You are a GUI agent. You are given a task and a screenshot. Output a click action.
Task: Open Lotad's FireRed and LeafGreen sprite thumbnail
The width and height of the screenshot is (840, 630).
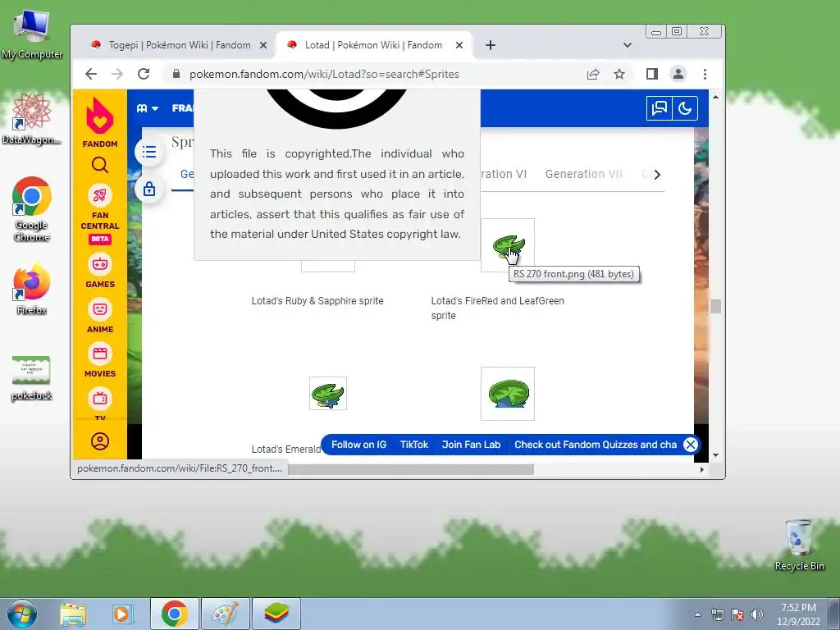click(x=507, y=245)
